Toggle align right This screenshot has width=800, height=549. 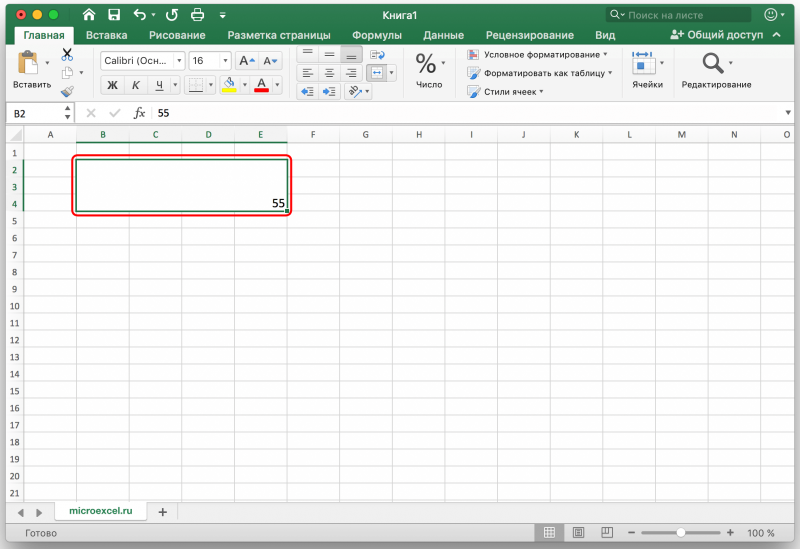352,73
